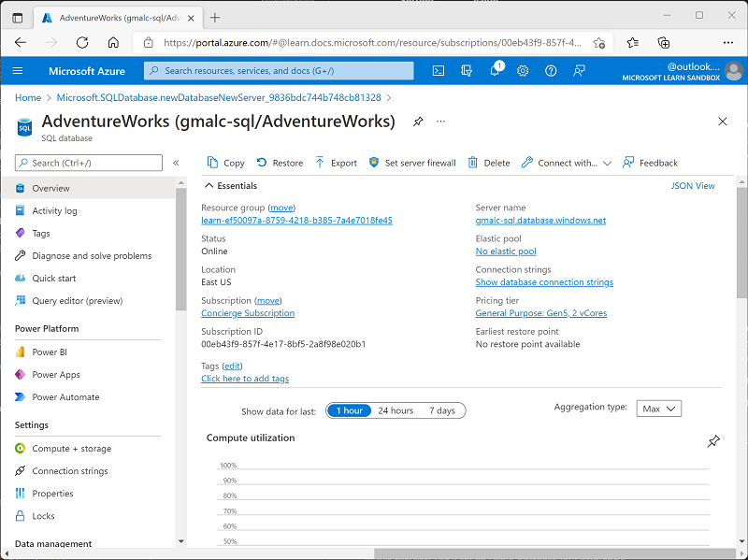This screenshot has height=560, width=748.
Task: Open the Help question mark icon
Action: 551,71
